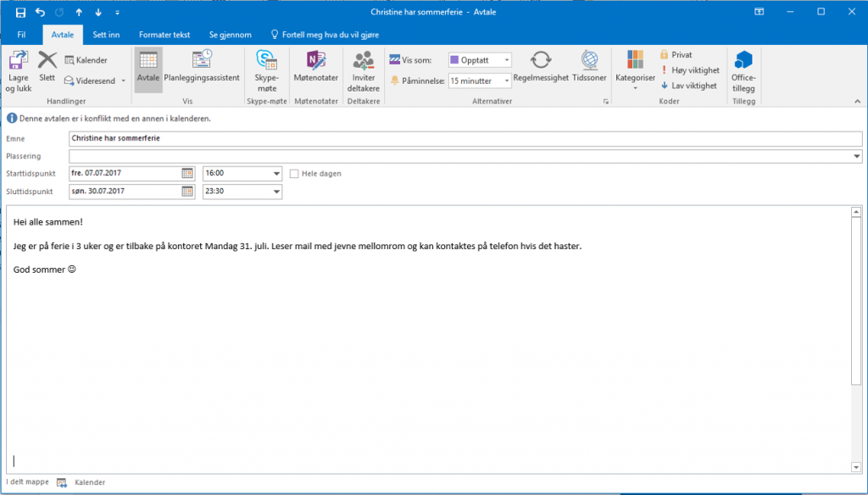Open the Formater tekst tab
Screen dimensions: 868x495
coord(165,35)
